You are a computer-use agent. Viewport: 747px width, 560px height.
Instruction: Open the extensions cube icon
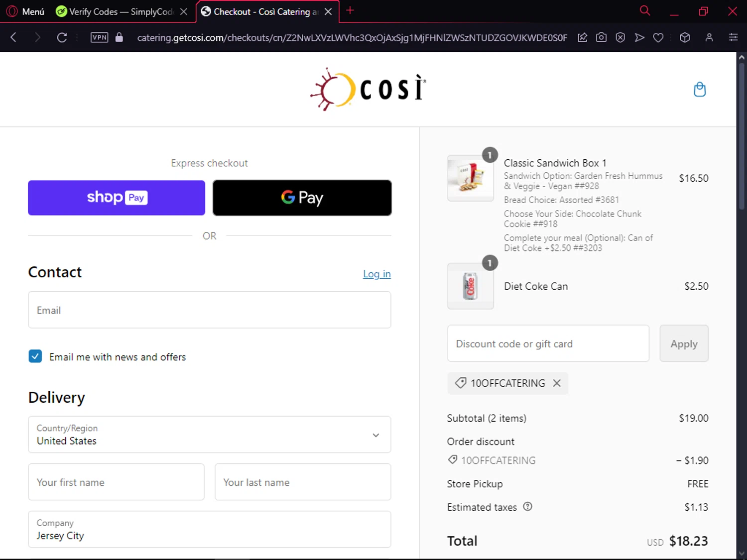pyautogui.click(x=685, y=37)
